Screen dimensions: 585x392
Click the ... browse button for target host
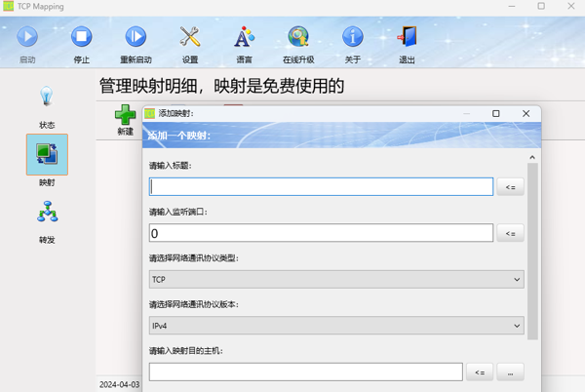pyautogui.click(x=510, y=372)
